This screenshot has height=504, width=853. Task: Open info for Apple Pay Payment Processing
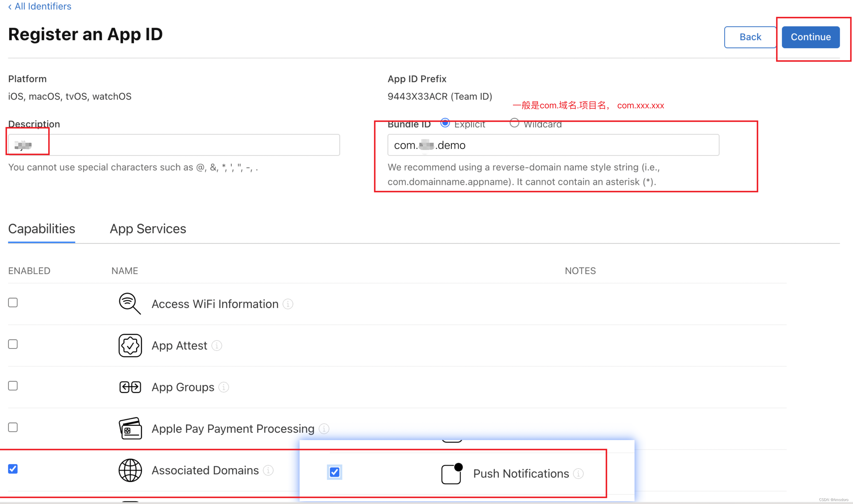[324, 429]
